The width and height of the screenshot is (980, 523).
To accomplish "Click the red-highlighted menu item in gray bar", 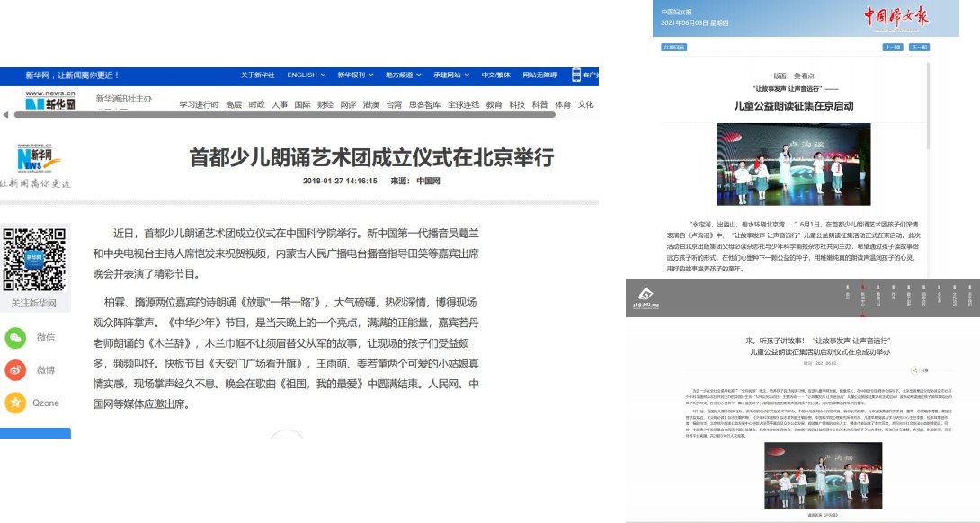I will pos(862,297).
